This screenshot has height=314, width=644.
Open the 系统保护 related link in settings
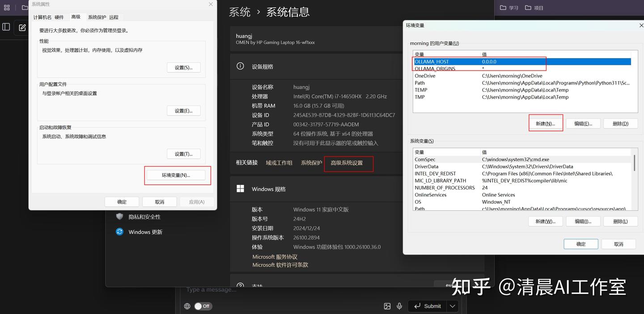312,163
